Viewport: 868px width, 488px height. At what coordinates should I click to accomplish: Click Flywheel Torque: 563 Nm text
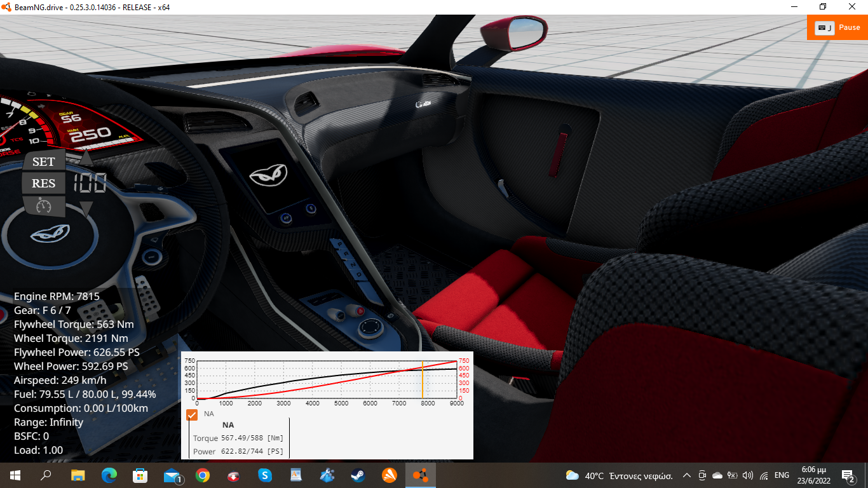pos(74,324)
